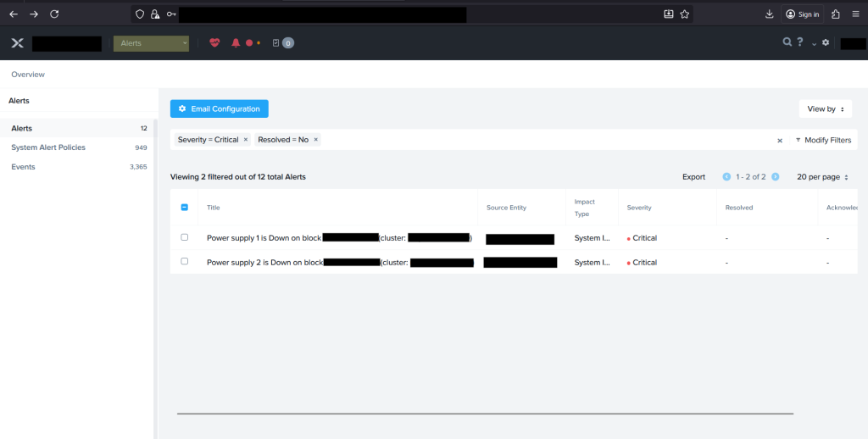Click the browser Sign in button
Viewport: 868px width, 439px height.
point(802,14)
